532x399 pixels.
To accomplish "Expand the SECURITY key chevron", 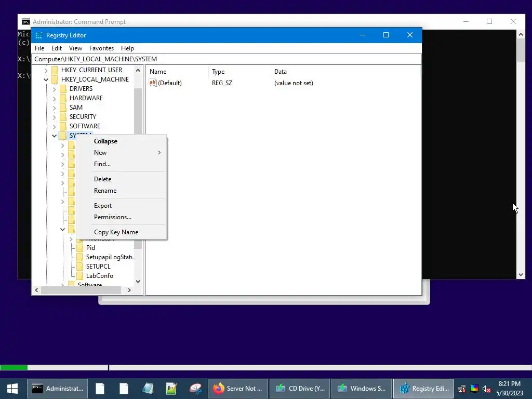I will (x=54, y=117).
